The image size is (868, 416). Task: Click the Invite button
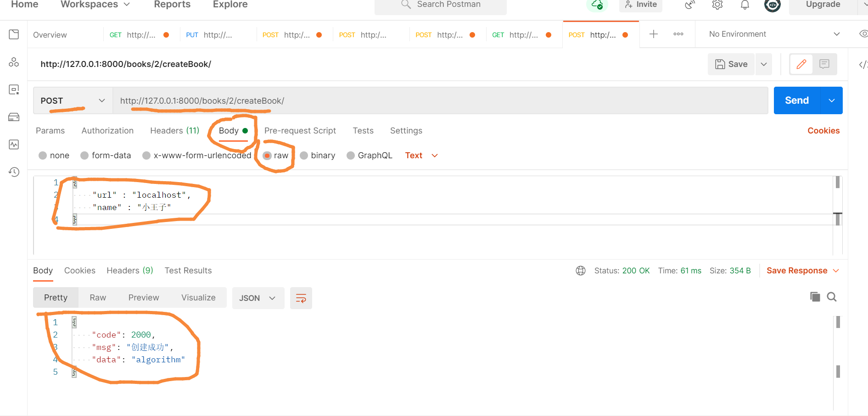(641, 5)
